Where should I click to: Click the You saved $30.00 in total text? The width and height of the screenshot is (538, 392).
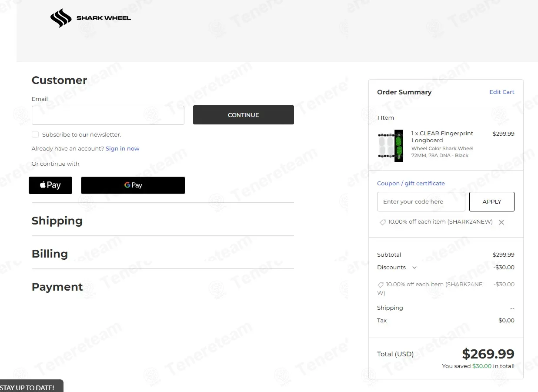coord(478,366)
